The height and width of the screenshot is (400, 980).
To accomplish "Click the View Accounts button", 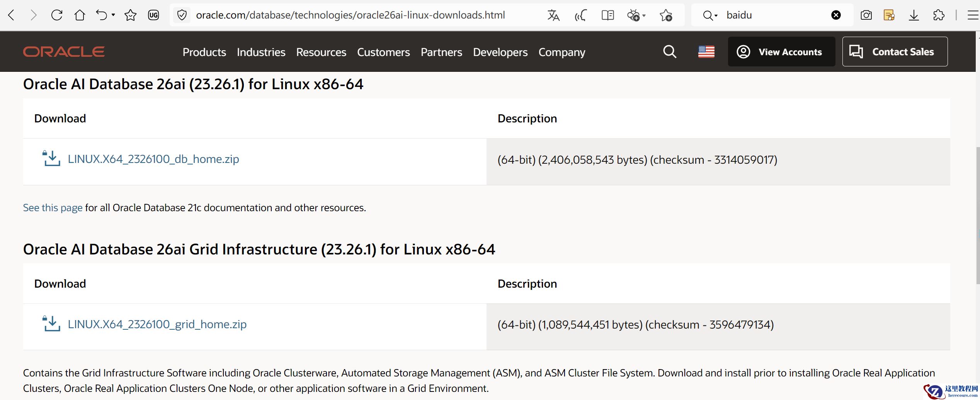I will click(781, 52).
